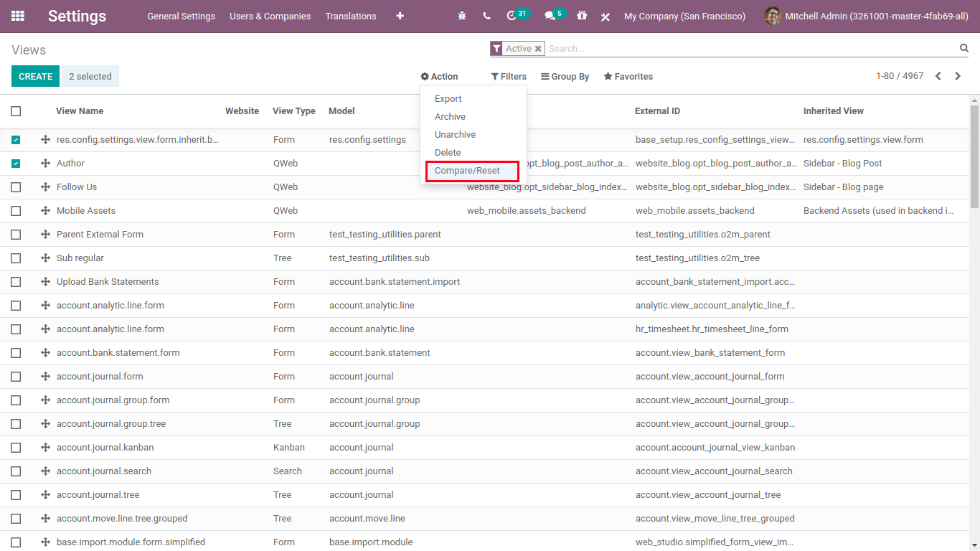Go to the next page arrow
980x551 pixels.
tap(958, 76)
